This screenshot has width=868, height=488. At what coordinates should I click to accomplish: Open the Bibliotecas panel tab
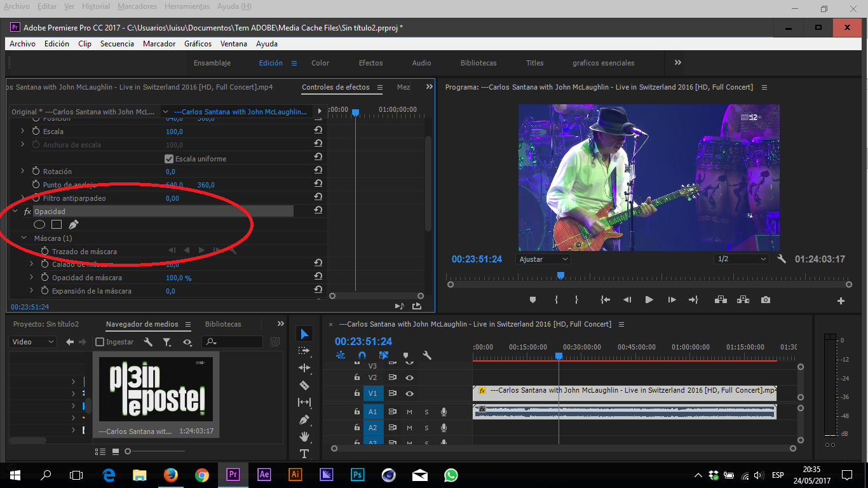tap(223, 324)
